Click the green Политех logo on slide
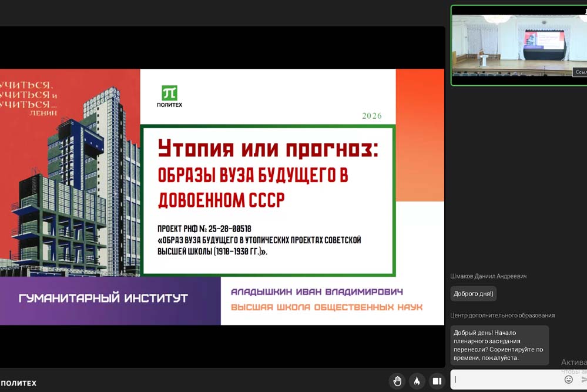587x392 pixels. click(169, 94)
